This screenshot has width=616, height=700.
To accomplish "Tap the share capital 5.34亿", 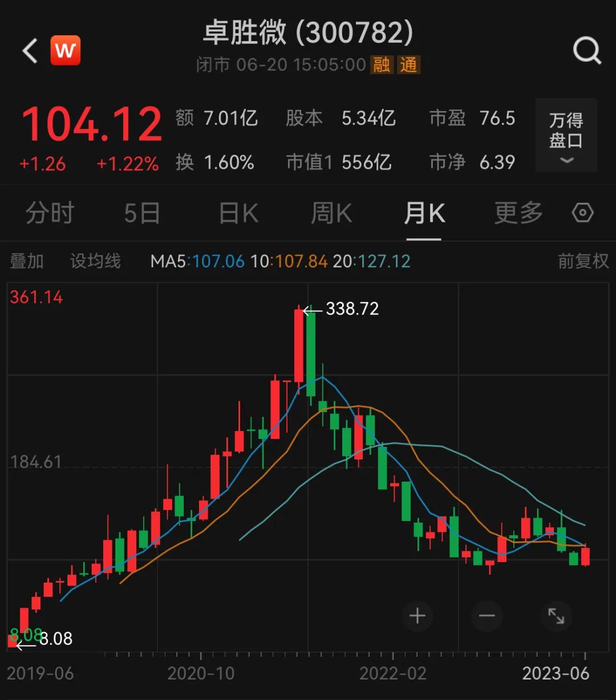I will click(x=368, y=118).
